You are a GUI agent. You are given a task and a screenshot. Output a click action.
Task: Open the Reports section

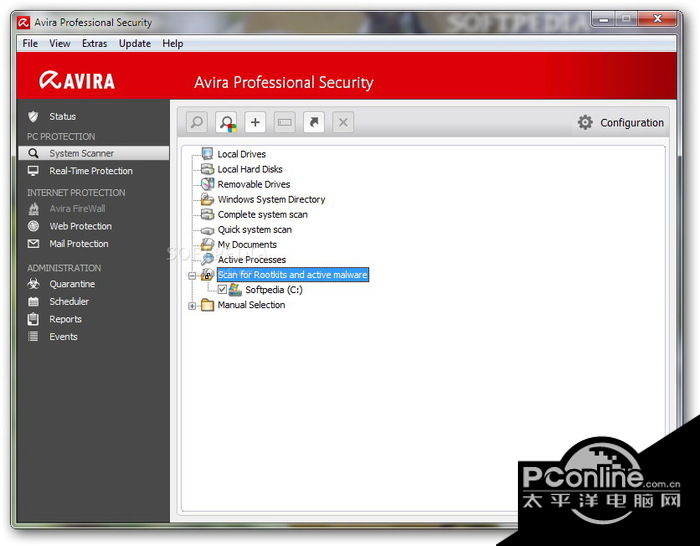click(66, 319)
